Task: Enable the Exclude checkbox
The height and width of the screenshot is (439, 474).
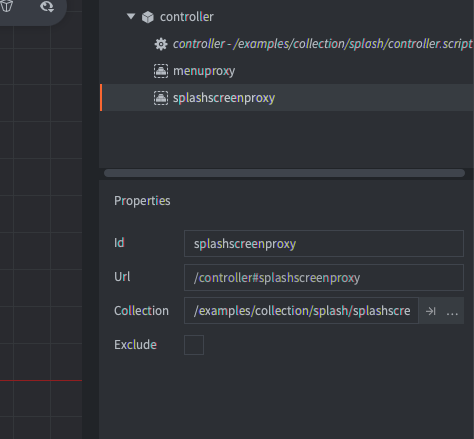Action: [194, 345]
